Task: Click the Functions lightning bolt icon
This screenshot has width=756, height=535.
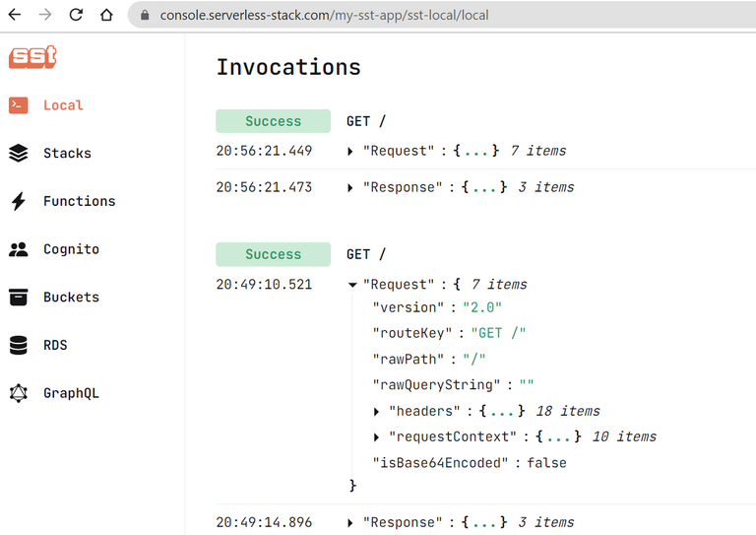Action: 19,202
